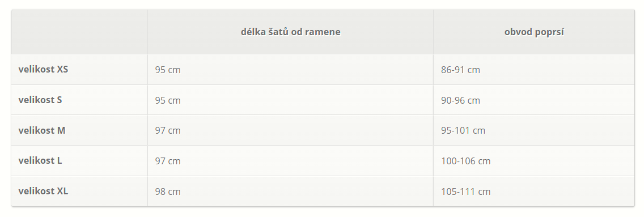The image size is (644, 217).
Task: Select the 'velikost M' row label
Action: tap(42, 130)
